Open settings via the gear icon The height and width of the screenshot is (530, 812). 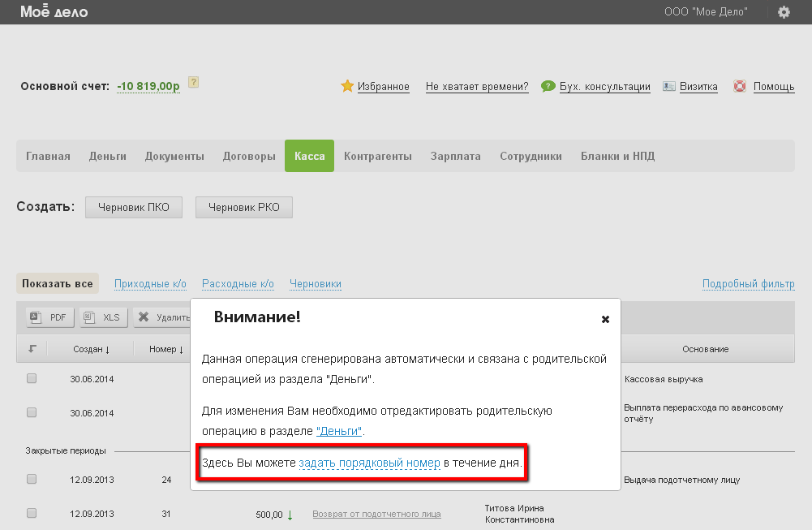point(784,12)
